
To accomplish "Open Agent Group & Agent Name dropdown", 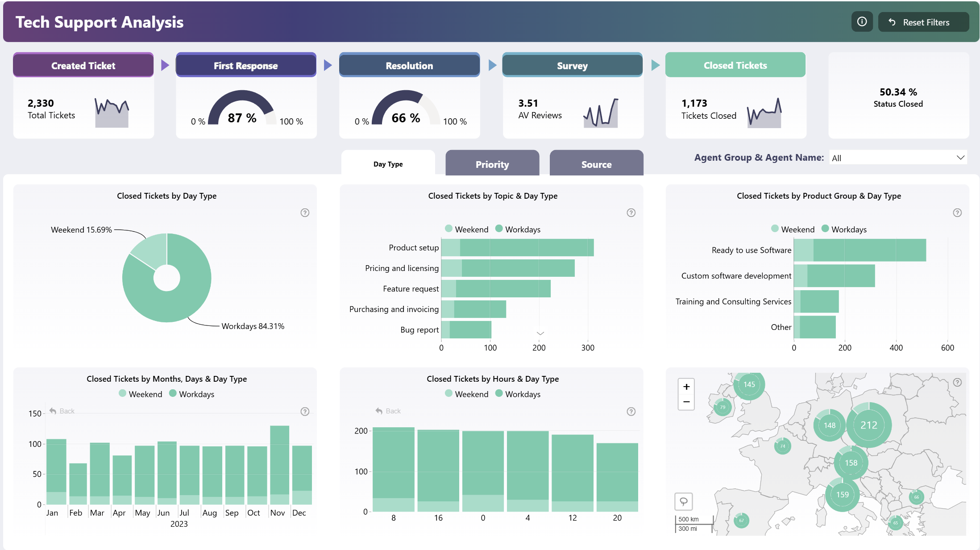I will point(898,158).
